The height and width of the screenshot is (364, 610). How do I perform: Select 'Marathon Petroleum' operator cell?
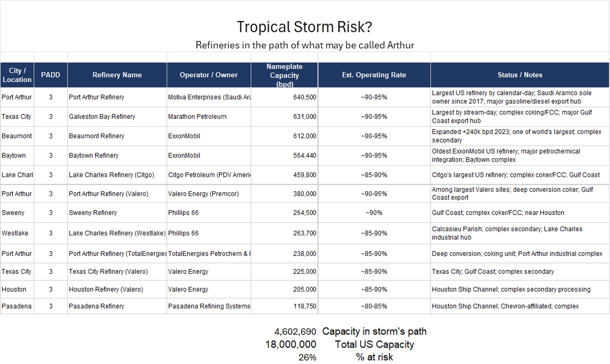pyautogui.click(x=209, y=117)
